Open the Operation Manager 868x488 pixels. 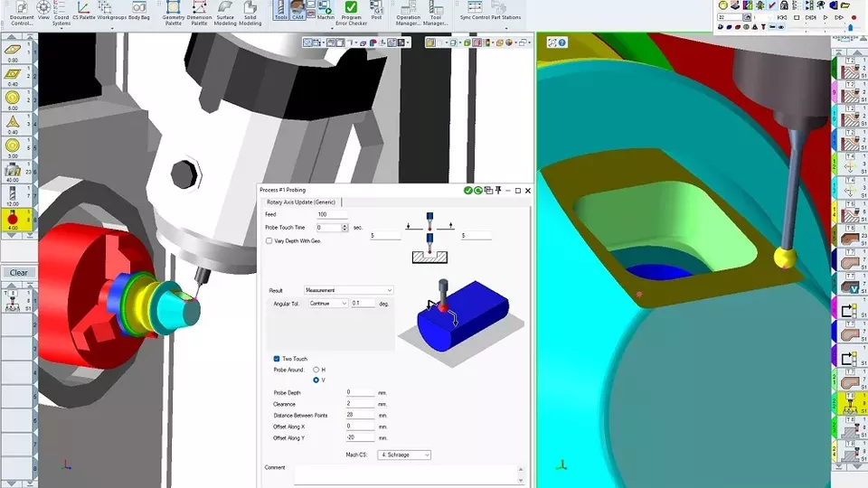click(408, 14)
